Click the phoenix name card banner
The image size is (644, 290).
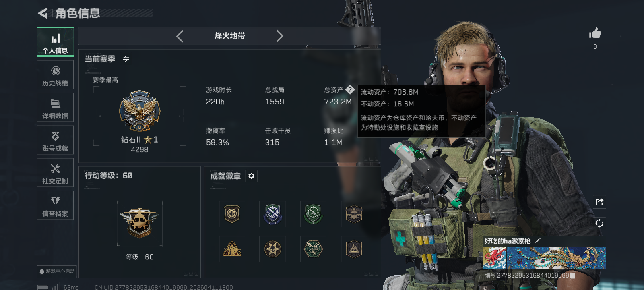[x=556, y=258]
